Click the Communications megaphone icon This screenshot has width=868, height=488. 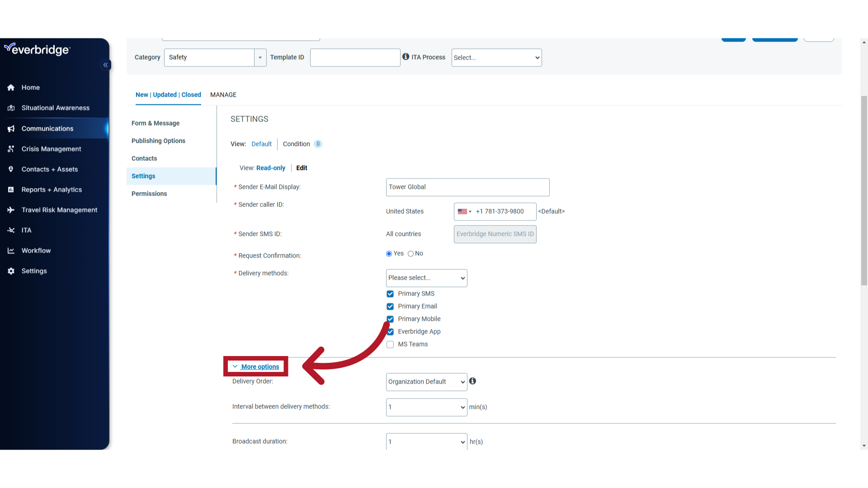(x=11, y=128)
